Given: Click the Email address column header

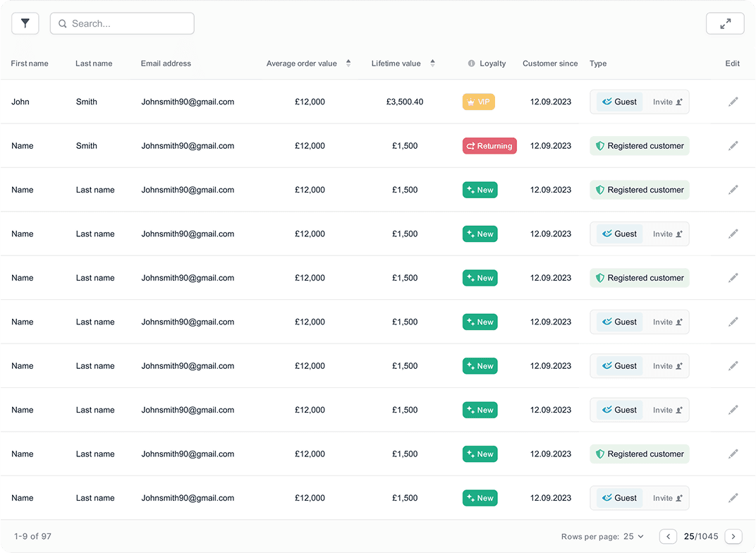Looking at the screenshot, I should coord(166,63).
